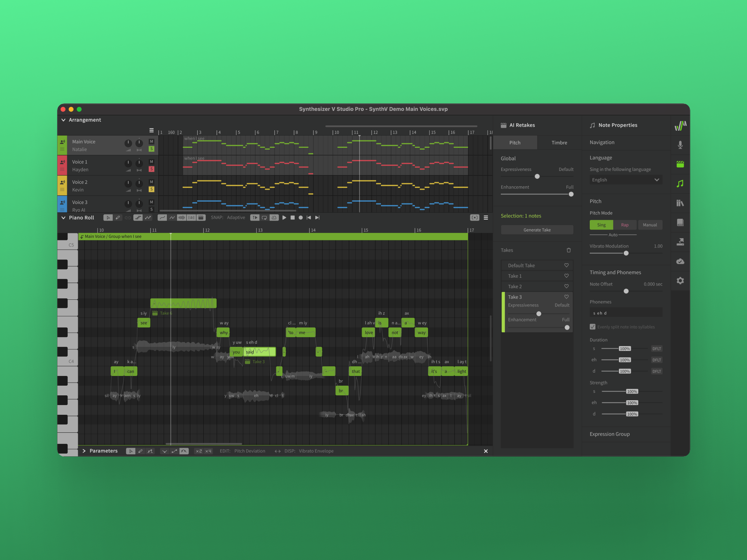747x560 pixels.
Task: Open the EDIT Pitch Deviation dropdown
Action: coord(249,451)
